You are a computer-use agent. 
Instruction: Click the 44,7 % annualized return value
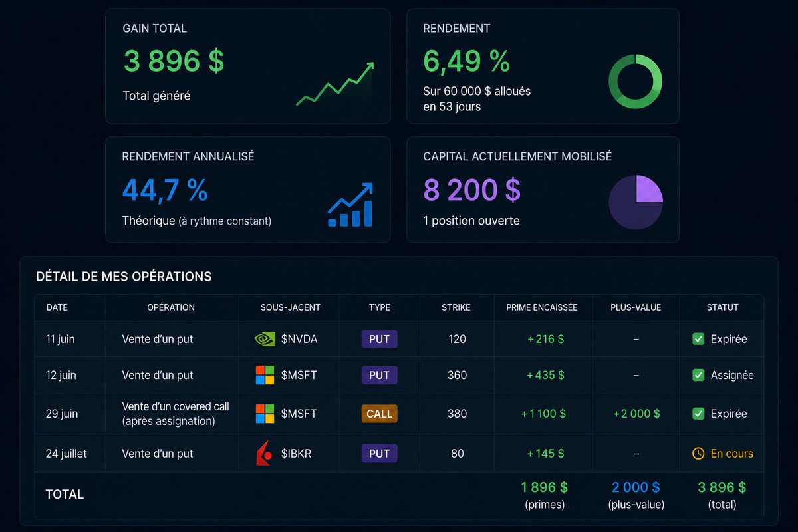coord(166,190)
